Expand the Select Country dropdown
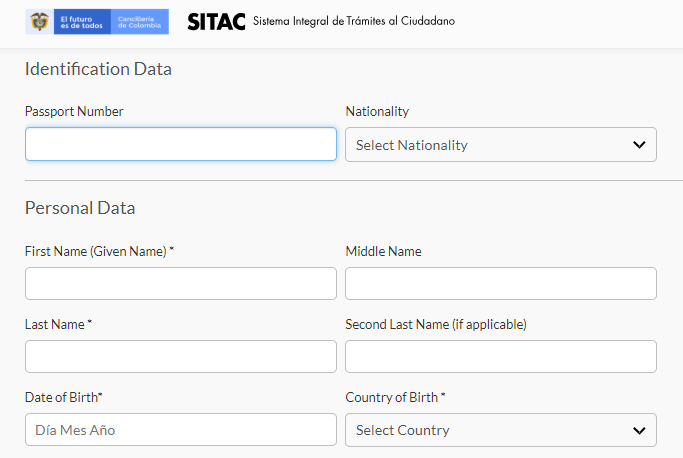Viewport: 683px width, 458px height. coord(501,430)
